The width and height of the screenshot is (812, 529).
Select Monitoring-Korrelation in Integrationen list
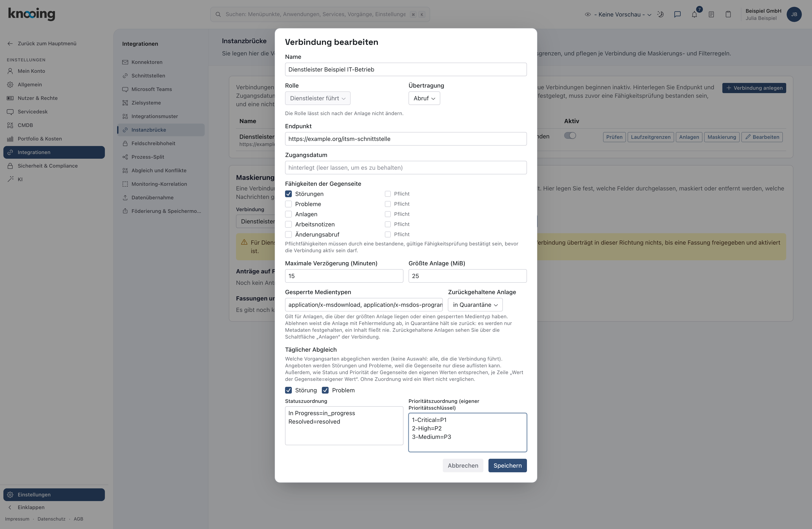pos(161,184)
